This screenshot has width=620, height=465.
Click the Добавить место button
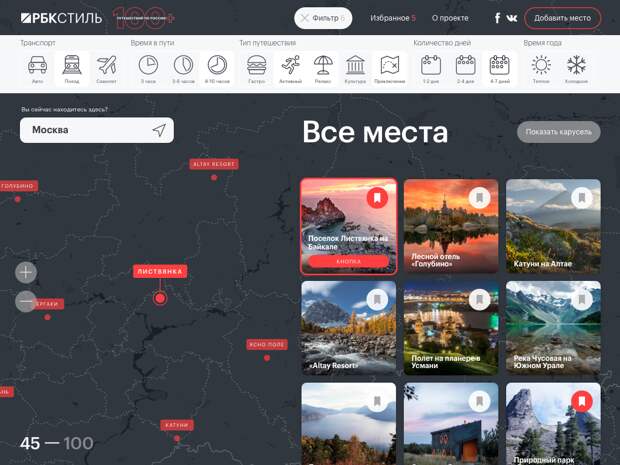[562, 18]
